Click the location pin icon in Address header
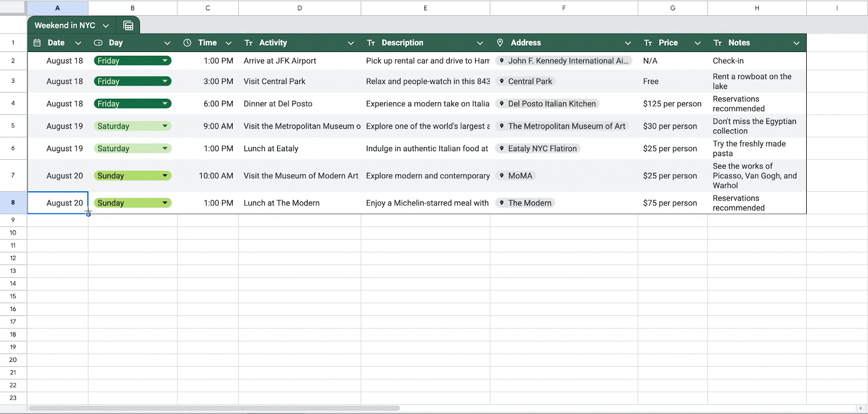Viewport: 868px width, 414px height. tap(500, 43)
